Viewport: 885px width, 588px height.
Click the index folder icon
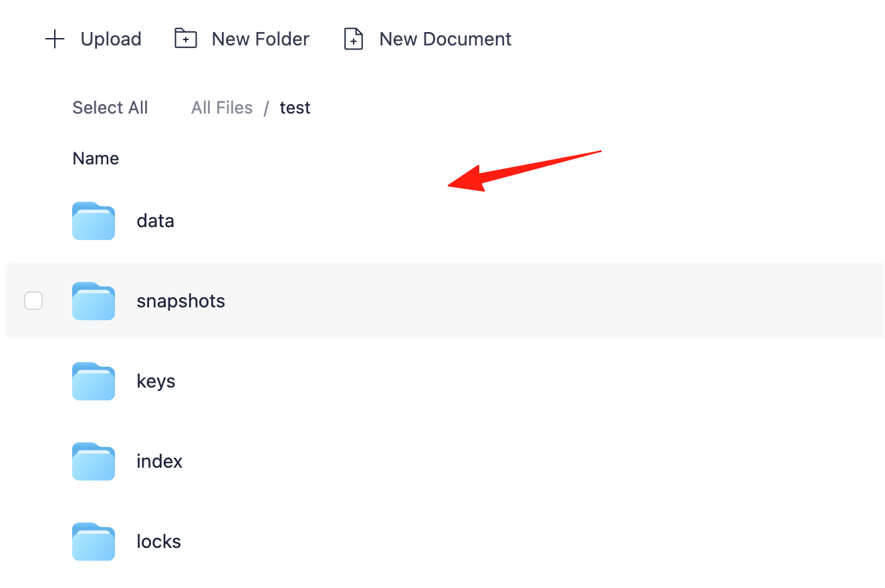click(x=94, y=461)
